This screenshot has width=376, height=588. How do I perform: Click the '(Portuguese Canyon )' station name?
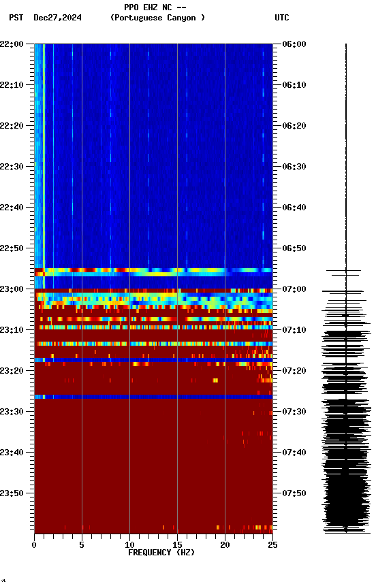[x=157, y=18]
